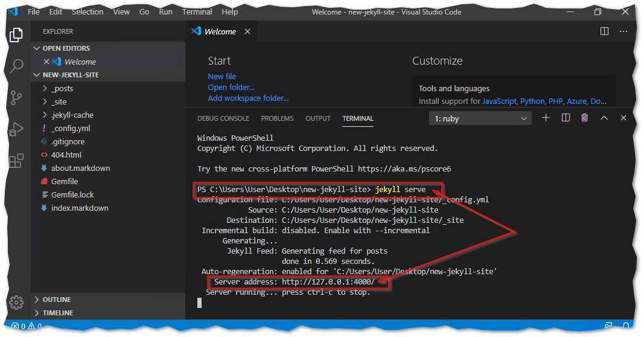Open the Go menu

[144, 12]
